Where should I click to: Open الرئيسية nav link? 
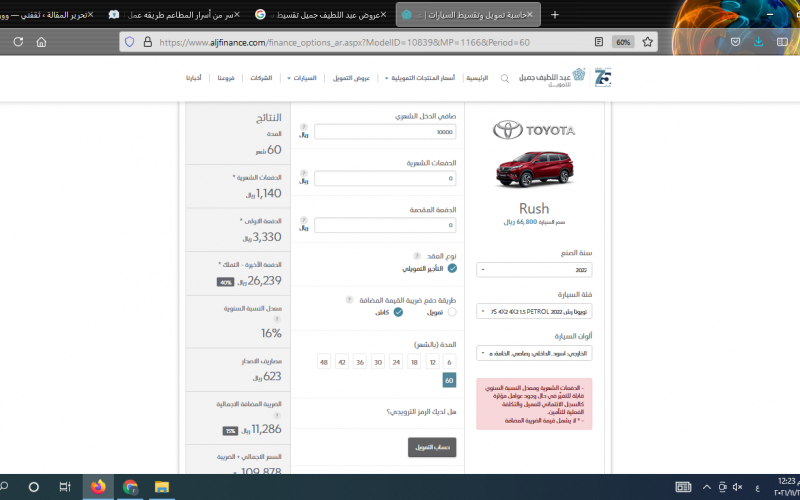(x=477, y=78)
